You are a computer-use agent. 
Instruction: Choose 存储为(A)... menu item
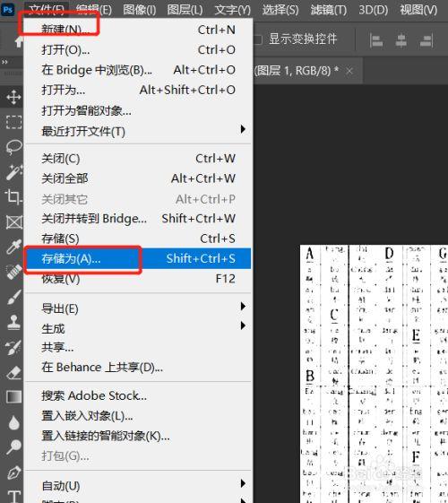coord(137,258)
